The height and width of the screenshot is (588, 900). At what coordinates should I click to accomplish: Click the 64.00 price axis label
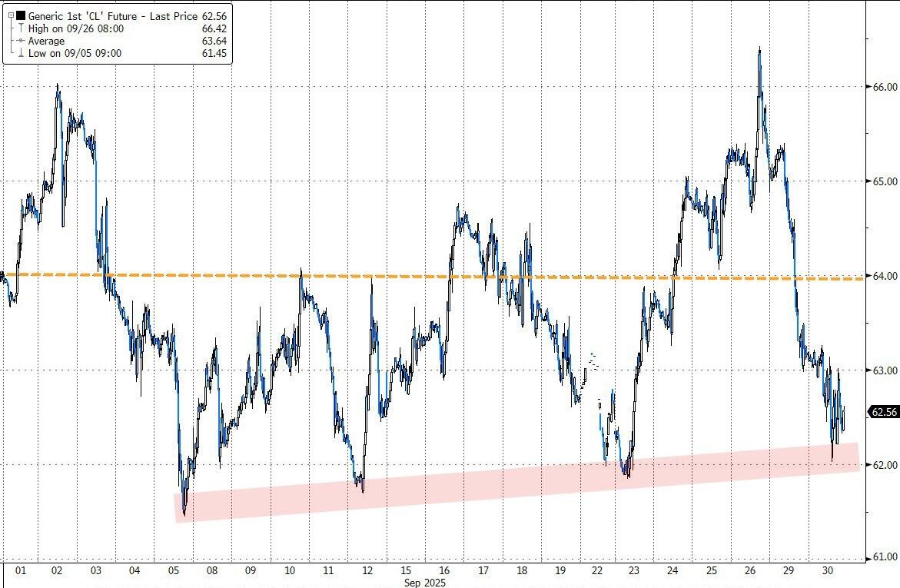pos(885,276)
